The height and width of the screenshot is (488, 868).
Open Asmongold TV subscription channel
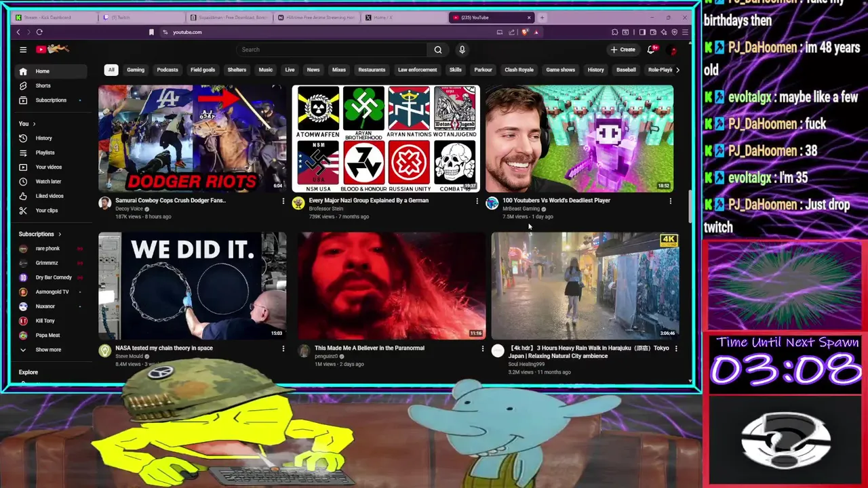50,292
